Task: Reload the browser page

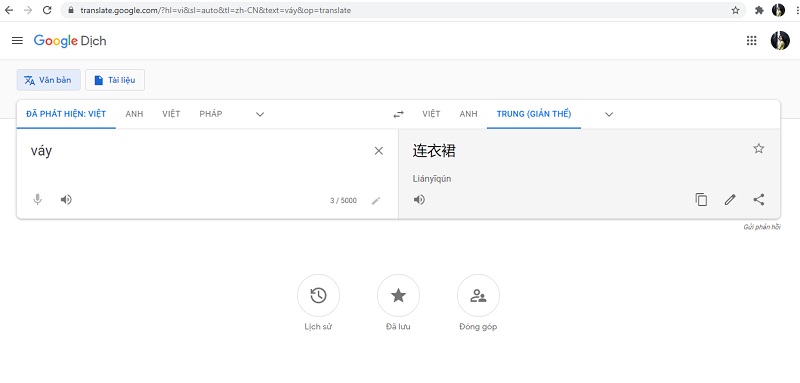Action: click(47, 10)
